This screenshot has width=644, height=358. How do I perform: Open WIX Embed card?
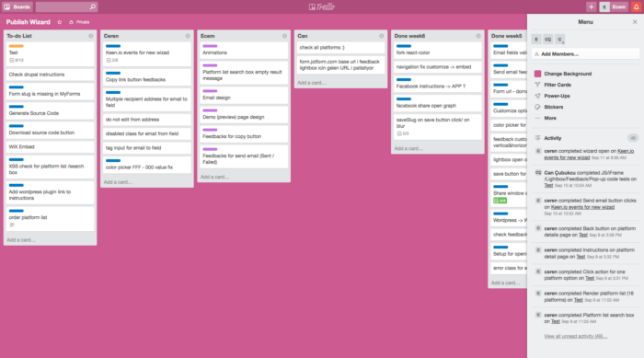tap(50, 146)
